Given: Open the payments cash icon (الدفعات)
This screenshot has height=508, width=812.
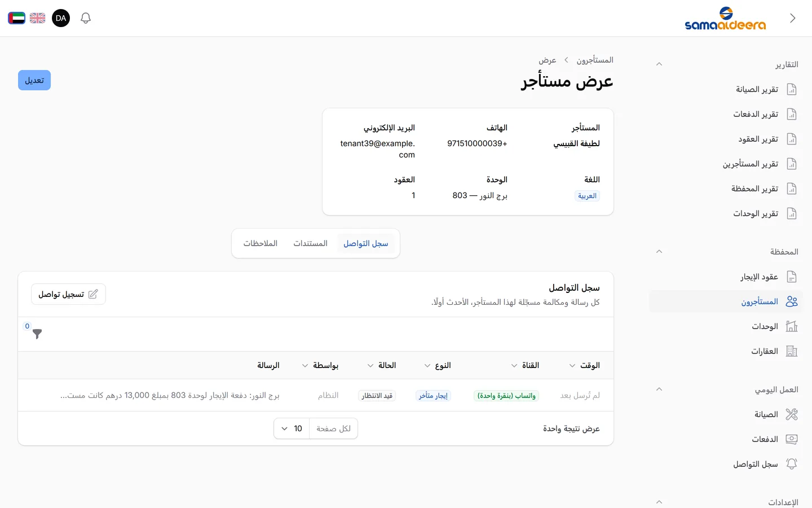Looking at the screenshot, I should pyautogui.click(x=792, y=439).
